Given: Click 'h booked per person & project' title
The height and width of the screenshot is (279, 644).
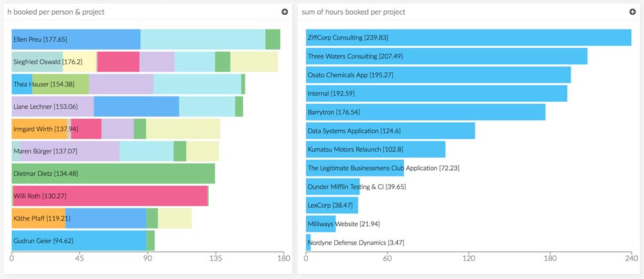Looking at the screenshot, I should click(x=56, y=12).
